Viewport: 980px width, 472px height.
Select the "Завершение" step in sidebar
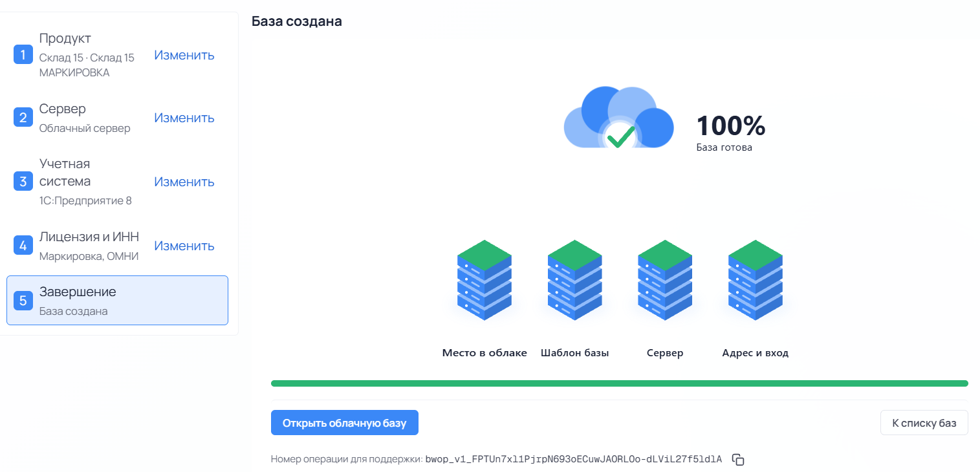point(117,301)
